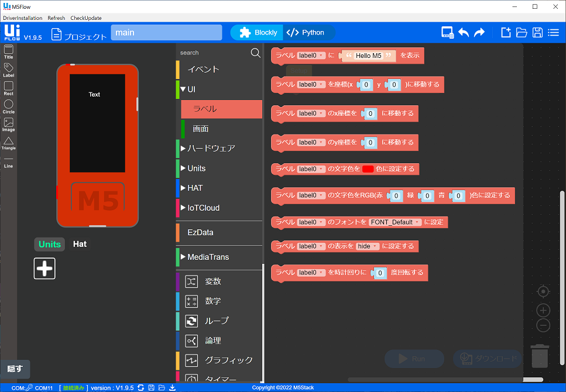Click the status bar folder icon
Viewport: 566px width, 392px height.
[162, 388]
